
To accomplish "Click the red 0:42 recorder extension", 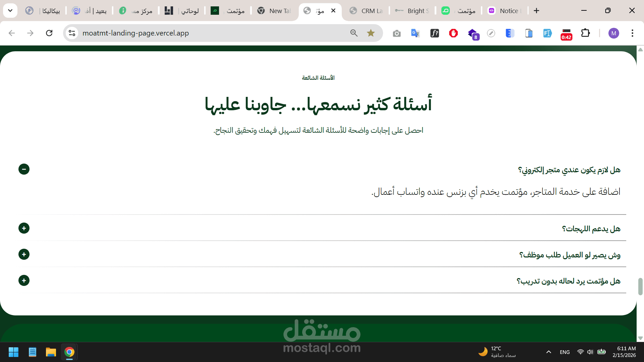I will [x=566, y=34].
